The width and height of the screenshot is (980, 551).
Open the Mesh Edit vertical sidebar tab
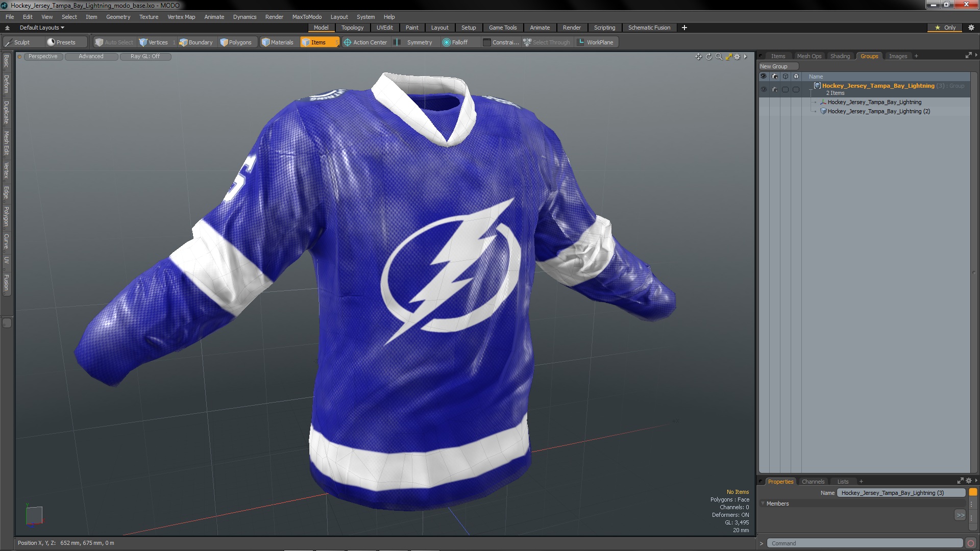[6, 143]
